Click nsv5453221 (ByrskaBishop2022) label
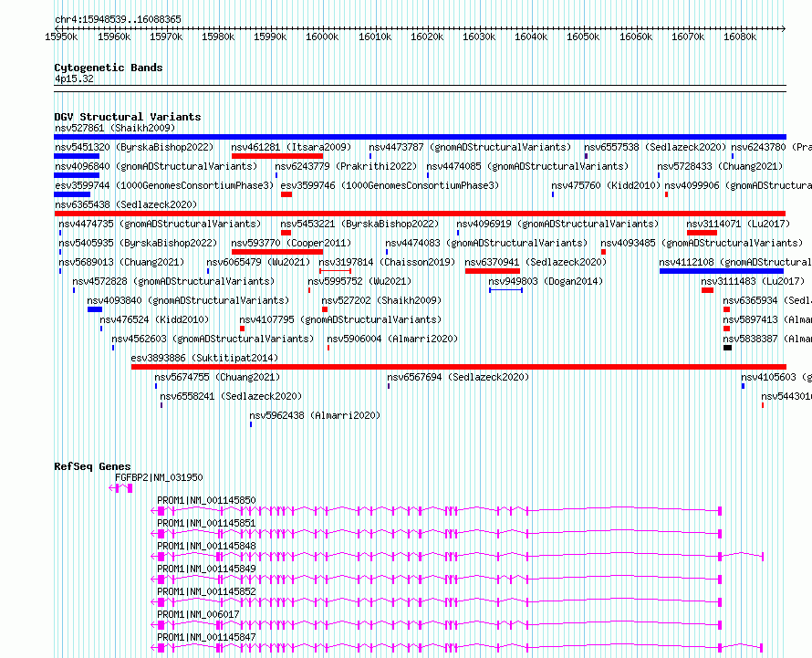The width and height of the screenshot is (812, 658). point(359,224)
